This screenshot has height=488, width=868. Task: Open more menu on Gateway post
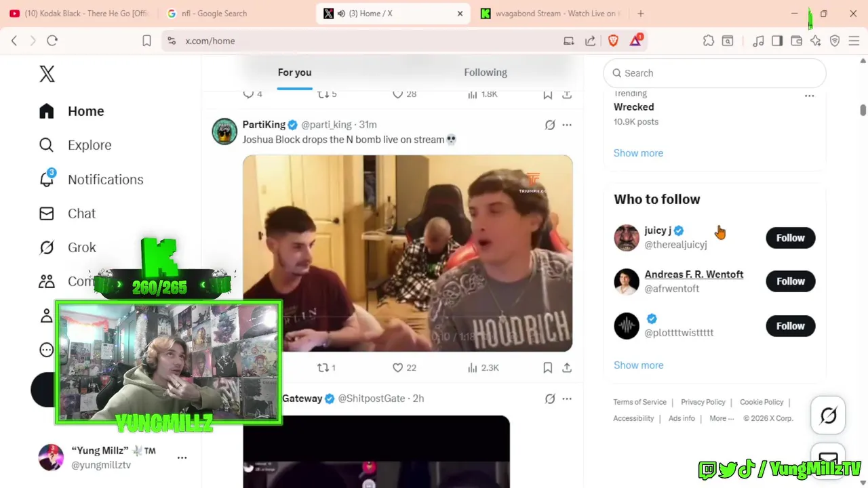(x=567, y=399)
